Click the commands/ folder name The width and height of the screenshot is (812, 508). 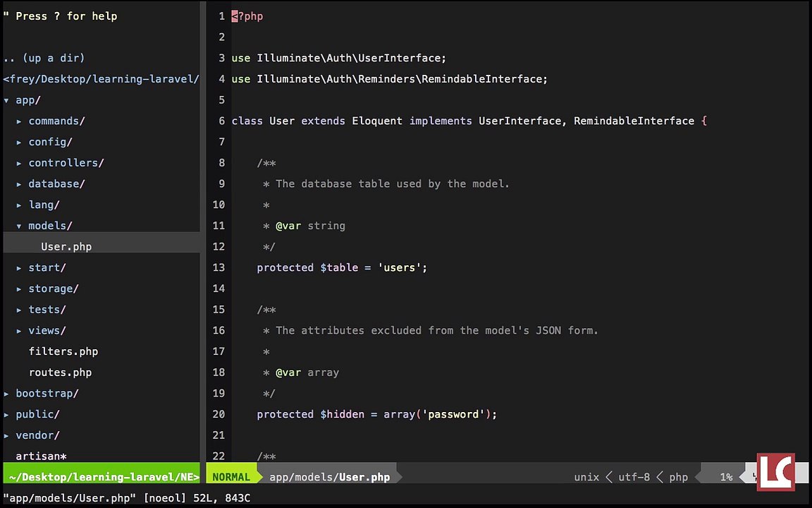click(x=56, y=121)
